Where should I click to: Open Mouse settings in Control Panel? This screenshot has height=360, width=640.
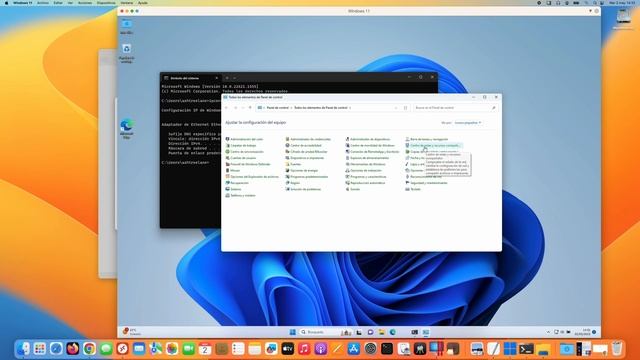point(233,170)
